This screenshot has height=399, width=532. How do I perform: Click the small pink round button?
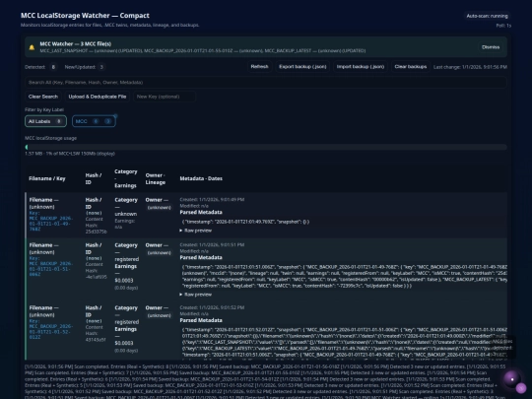point(521,387)
